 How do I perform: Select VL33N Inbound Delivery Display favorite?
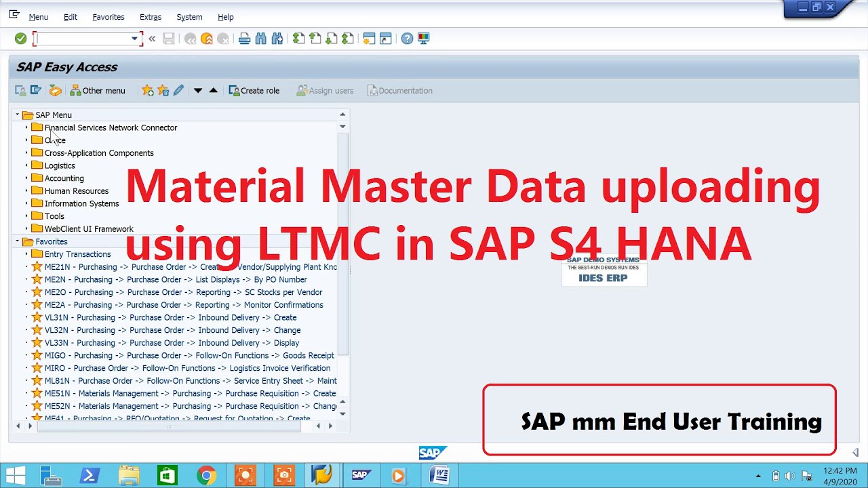(x=172, y=343)
